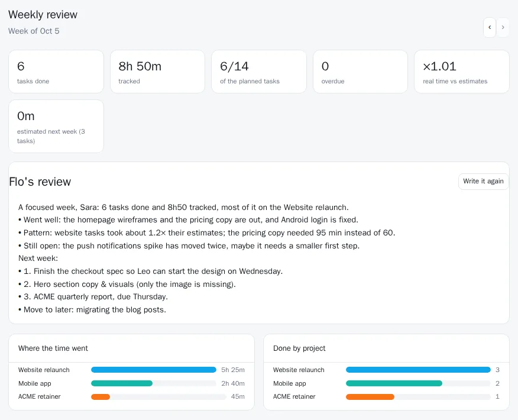This screenshot has height=420, width=518.
Task: Click the 'A focused week, Sara' summary line
Action: pyautogui.click(x=183, y=207)
